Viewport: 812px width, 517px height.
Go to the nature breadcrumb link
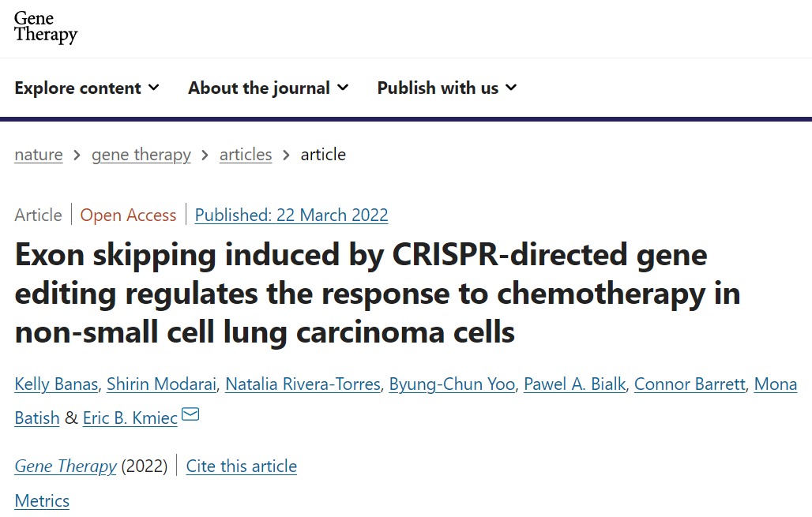coord(39,155)
